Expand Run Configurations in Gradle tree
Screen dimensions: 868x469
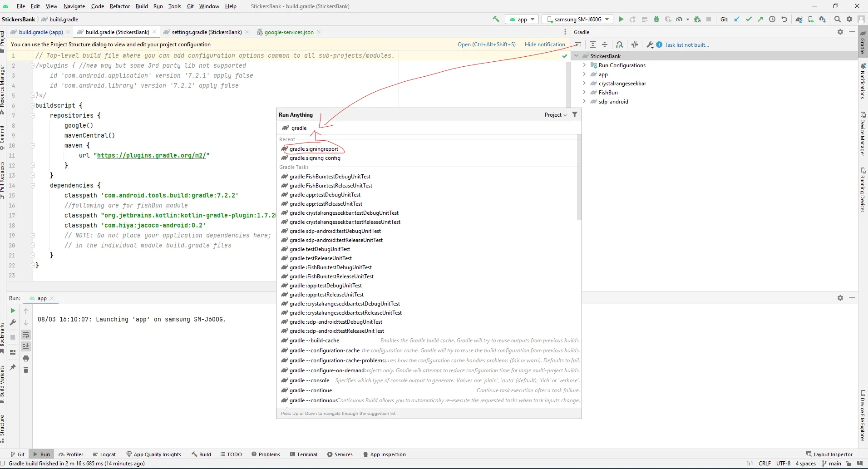[584, 65]
